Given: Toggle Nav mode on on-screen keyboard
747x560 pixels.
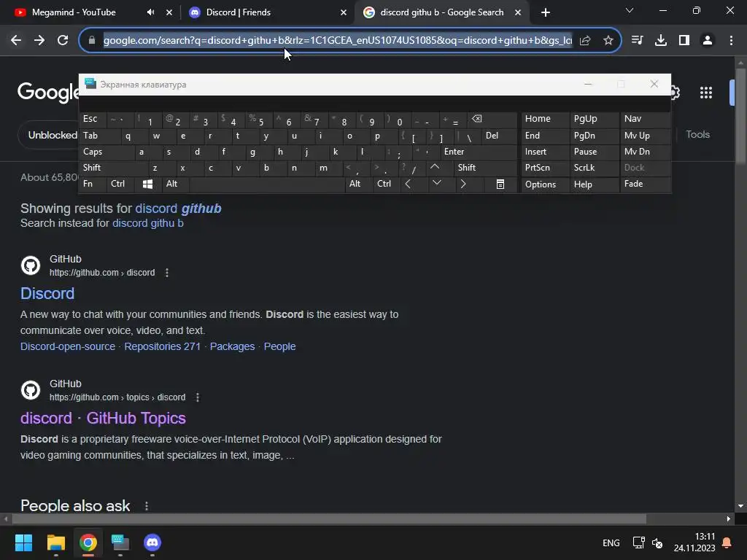Looking at the screenshot, I should [x=645, y=119].
